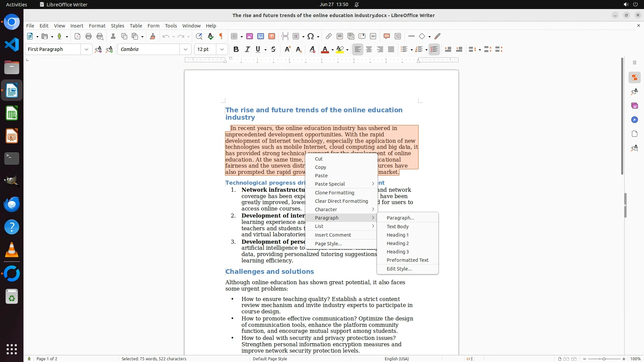This screenshot has height=362, width=644.
Task: Select Heading 2 from paragraph submenu
Action: pos(397,243)
